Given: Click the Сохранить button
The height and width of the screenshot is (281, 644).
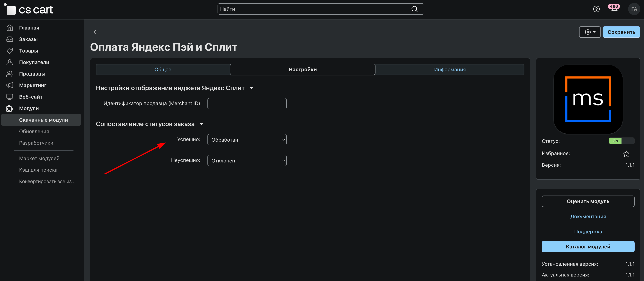Looking at the screenshot, I should pos(621,32).
